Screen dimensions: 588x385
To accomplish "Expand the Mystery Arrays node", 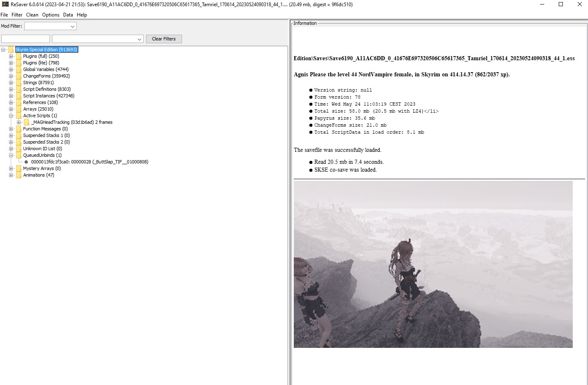I will coord(11,168).
